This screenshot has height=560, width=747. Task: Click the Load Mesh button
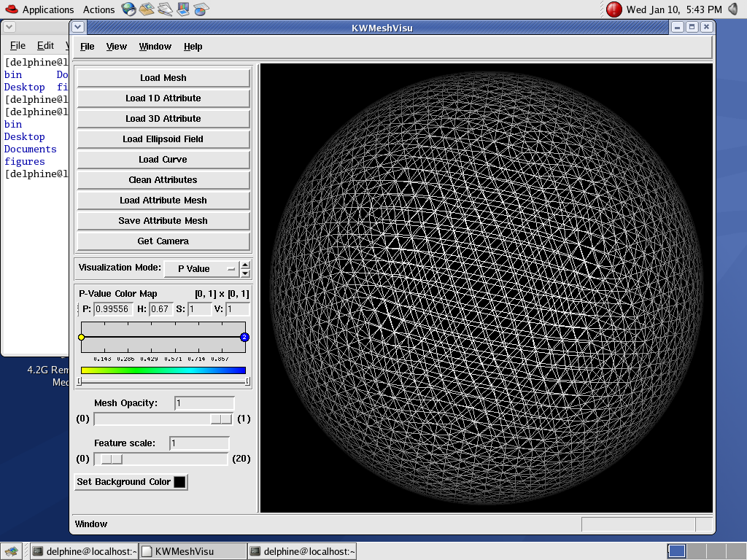[163, 78]
